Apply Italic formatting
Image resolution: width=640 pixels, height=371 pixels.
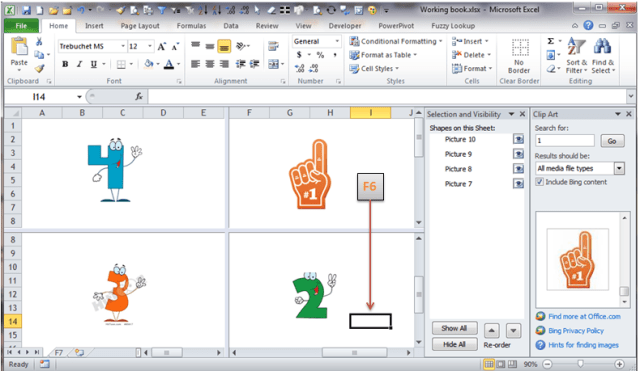coord(80,64)
